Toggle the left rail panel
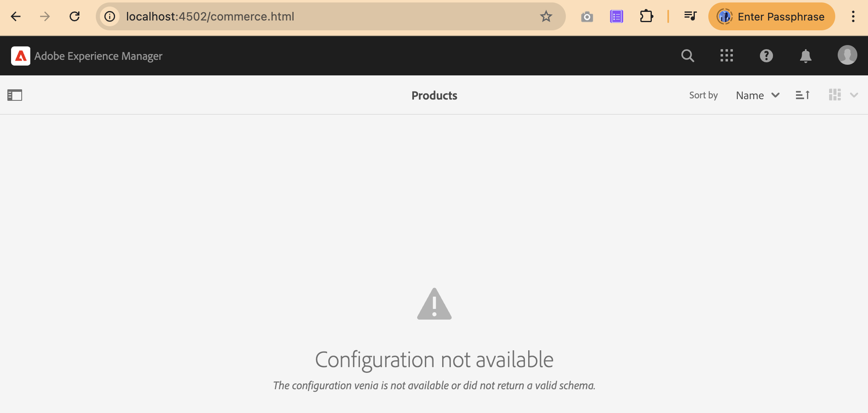The height and width of the screenshot is (413, 868). 15,95
